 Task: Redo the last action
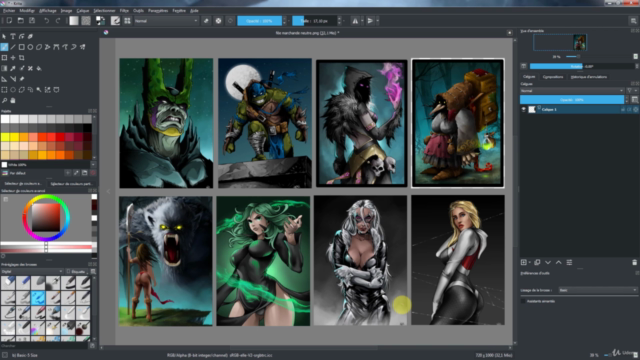click(58, 21)
